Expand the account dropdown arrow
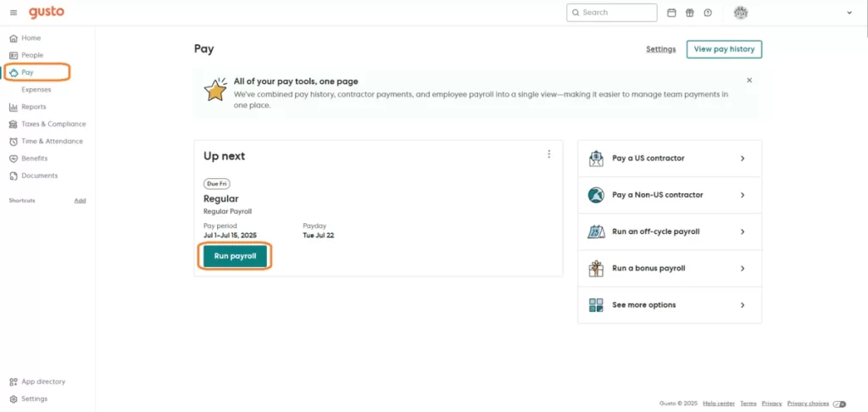Screen dimensions: 868x412 (849, 13)
